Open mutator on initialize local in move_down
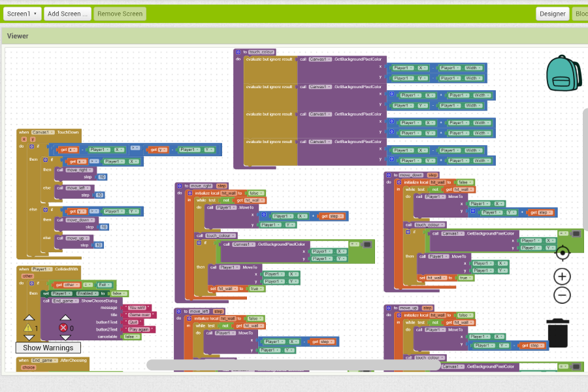The image size is (588, 392). (x=399, y=182)
